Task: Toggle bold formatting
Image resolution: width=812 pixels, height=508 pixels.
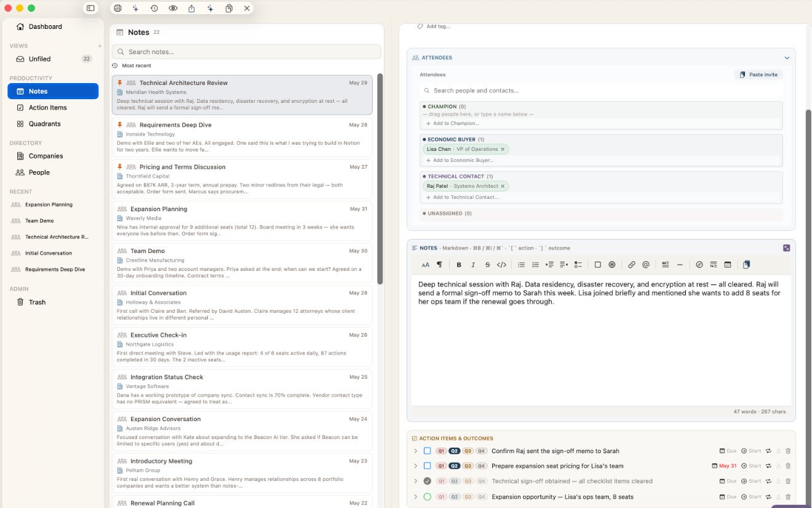Action: click(459, 265)
